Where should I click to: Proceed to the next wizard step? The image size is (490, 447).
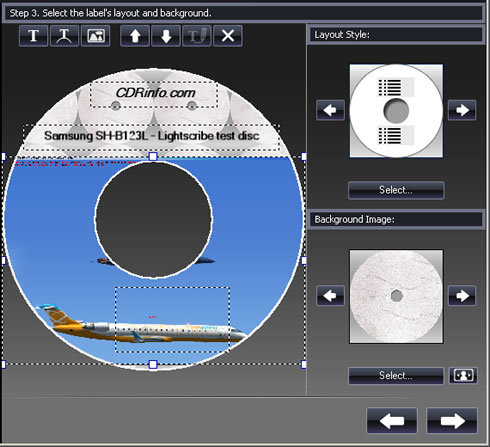452,421
